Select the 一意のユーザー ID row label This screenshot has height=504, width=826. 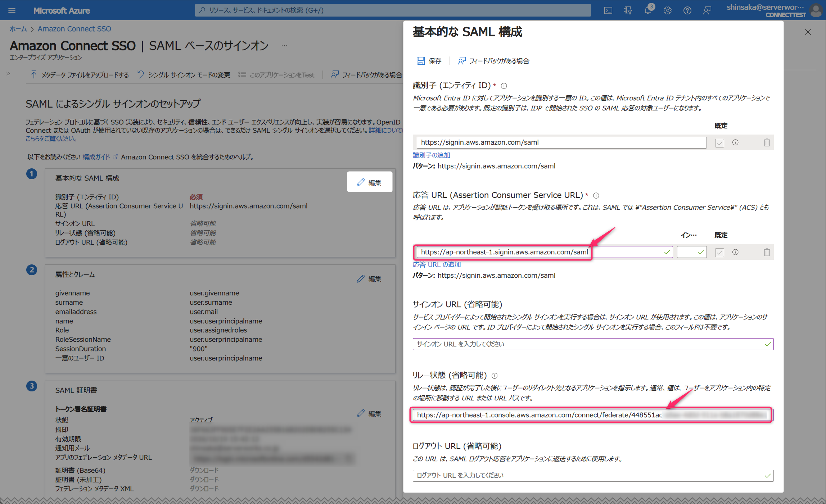click(x=80, y=358)
